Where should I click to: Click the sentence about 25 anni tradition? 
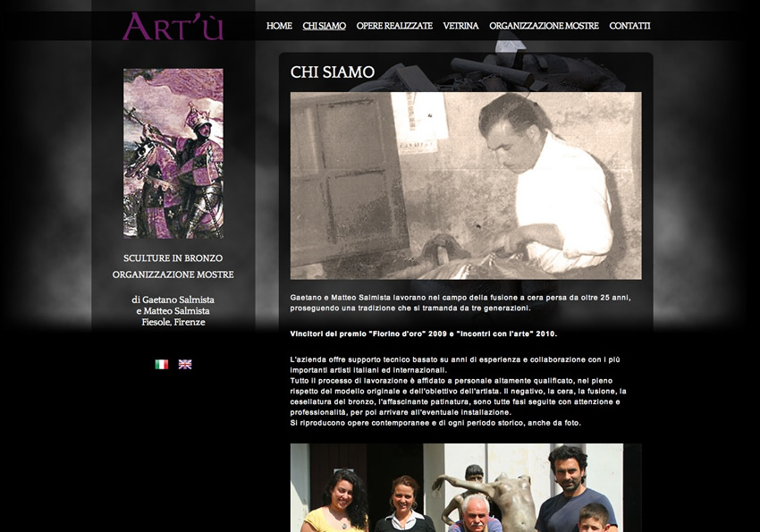pyautogui.click(x=460, y=303)
